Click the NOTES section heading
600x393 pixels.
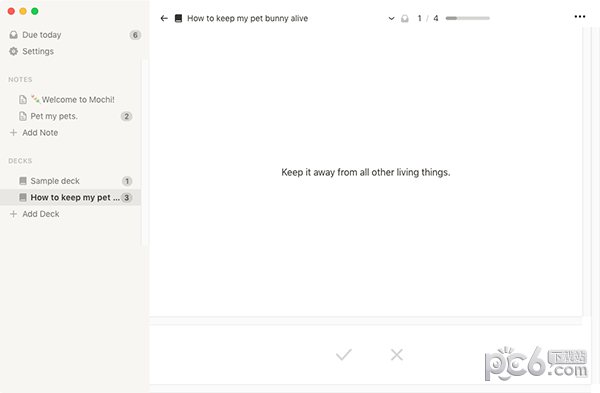(x=20, y=80)
